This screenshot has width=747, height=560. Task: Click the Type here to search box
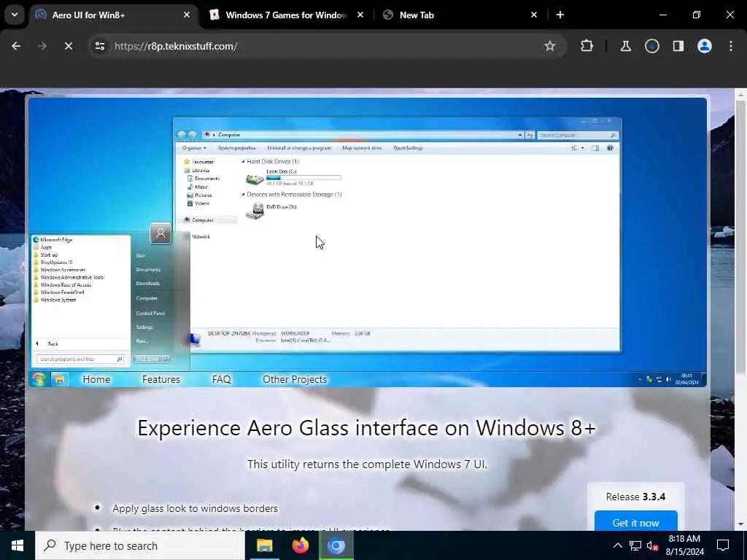(x=139, y=545)
